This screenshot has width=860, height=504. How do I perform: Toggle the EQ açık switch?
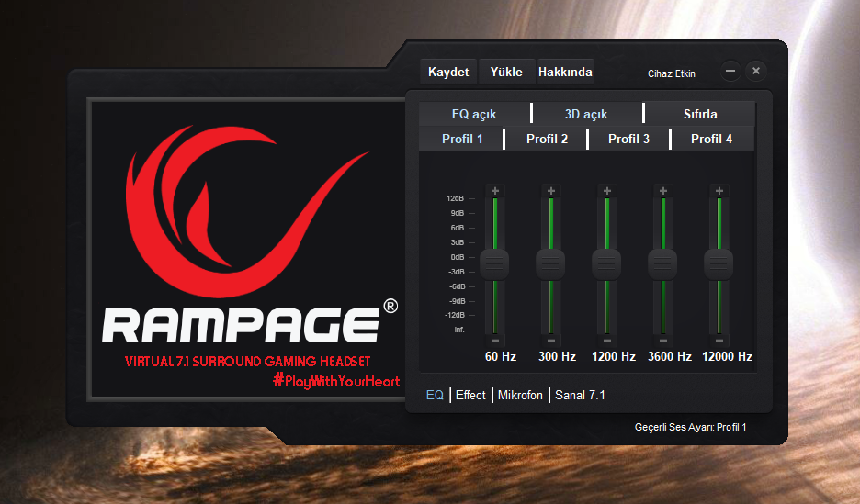[474, 114]
